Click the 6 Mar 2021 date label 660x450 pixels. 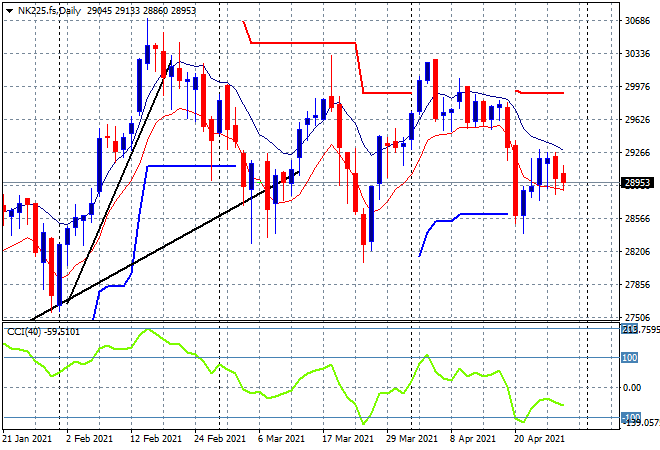click(x=281, y=439)
